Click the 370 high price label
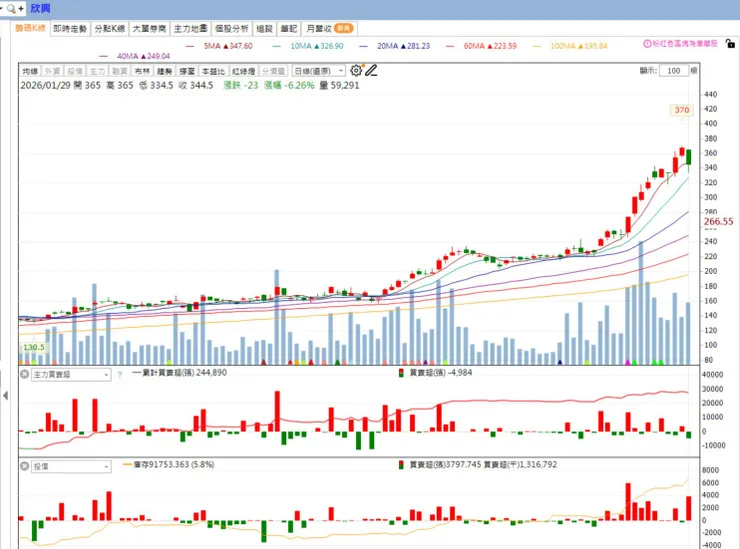 click(681, 110)
